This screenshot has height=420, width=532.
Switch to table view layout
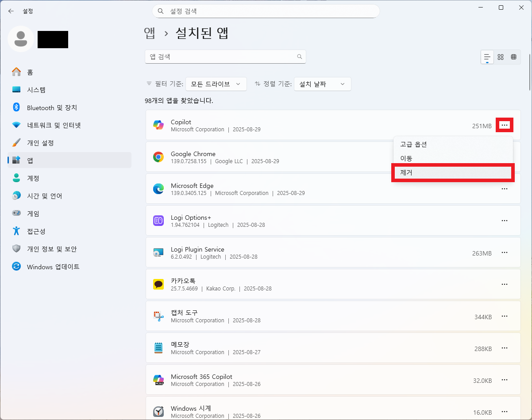(x=514, y=57)
